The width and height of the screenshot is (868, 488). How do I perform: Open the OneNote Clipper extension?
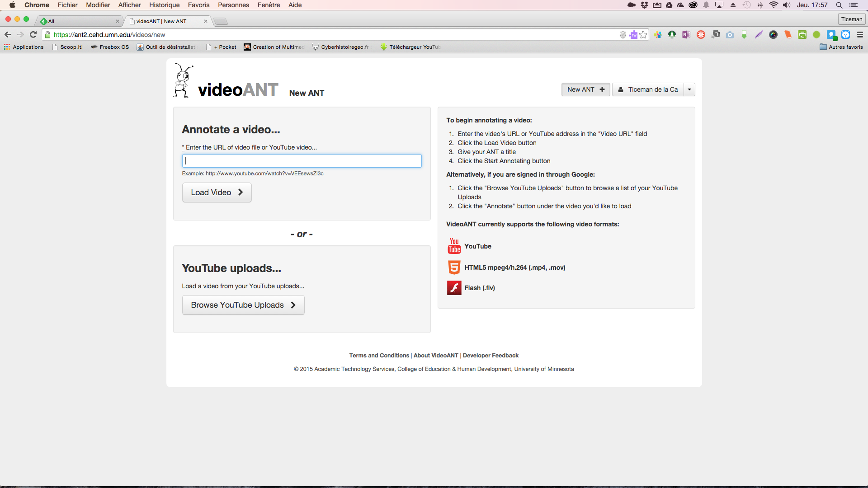[686, 35]
